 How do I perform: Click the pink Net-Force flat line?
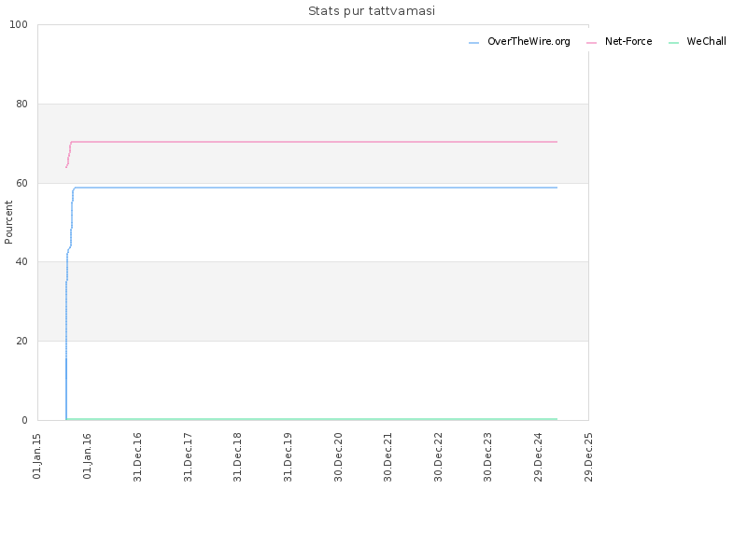[315, 142]
